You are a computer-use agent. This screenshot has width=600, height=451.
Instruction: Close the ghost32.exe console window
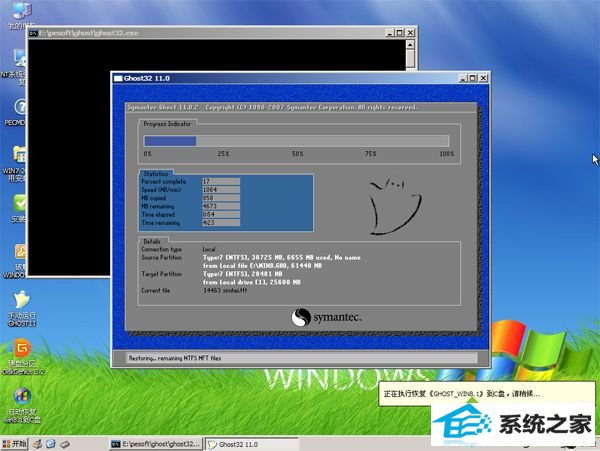pyautogui.click(x=410, y=33)
